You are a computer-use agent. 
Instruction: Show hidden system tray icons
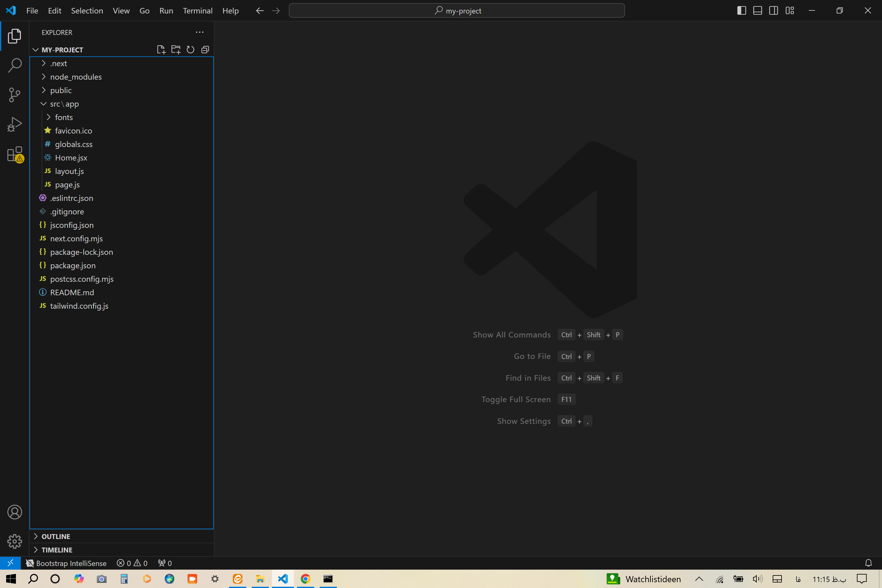click(x=699, y=579)
